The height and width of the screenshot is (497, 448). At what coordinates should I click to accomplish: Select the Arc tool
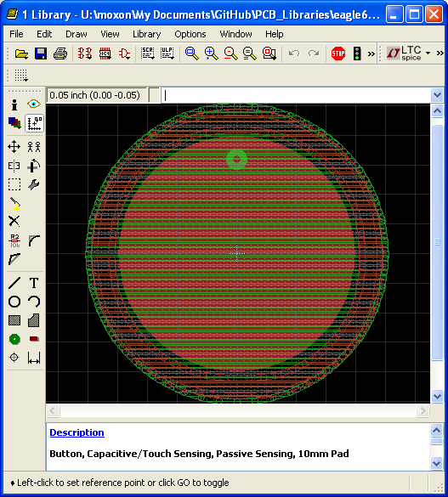pyautogui.click(x=34, y=302)
